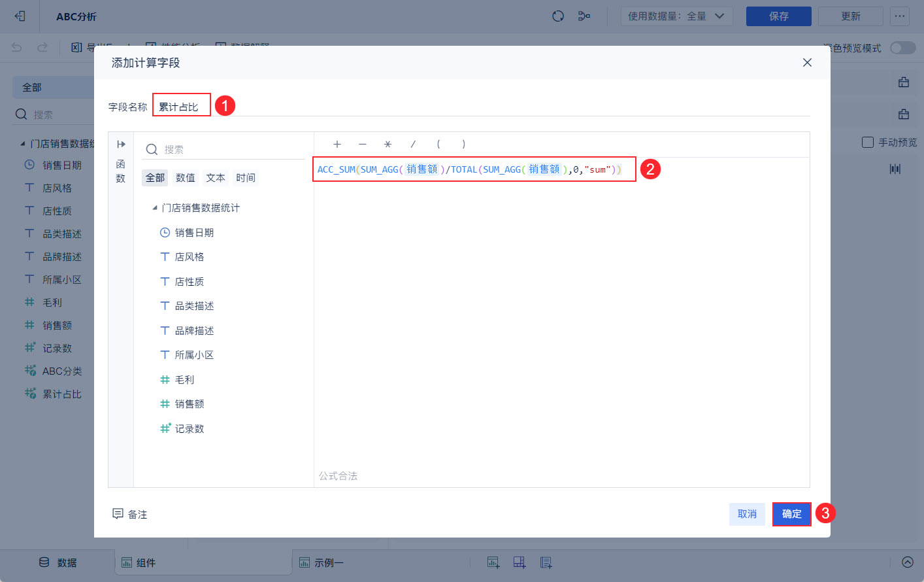Click the 保存 button

779,16
